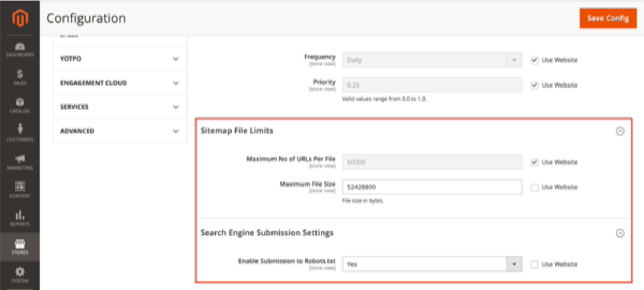644x290 pixels.
Task: Click the Save Config button
Action: 608,18
